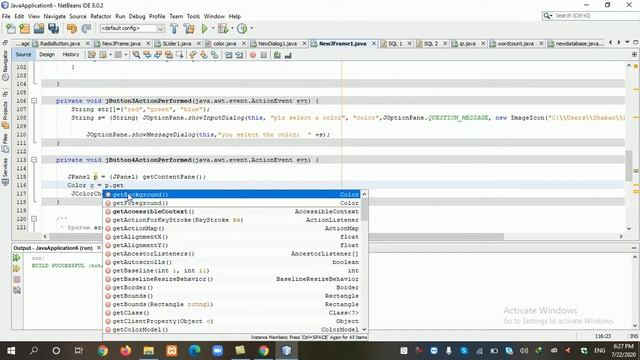Viewport: 640px width, 360px height.
Task: Click the Last Edit icon in editor toolbar
Action: [x=92, y=55]
